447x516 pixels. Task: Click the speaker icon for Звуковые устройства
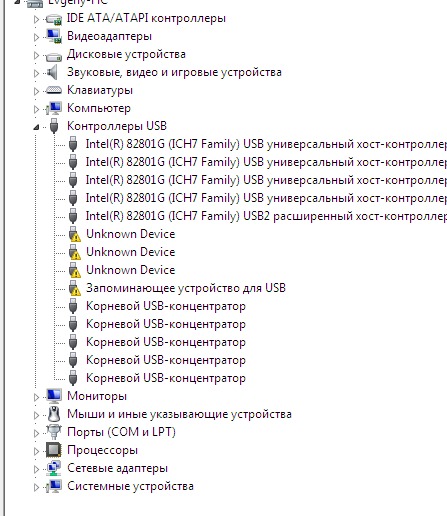(52, 72)
